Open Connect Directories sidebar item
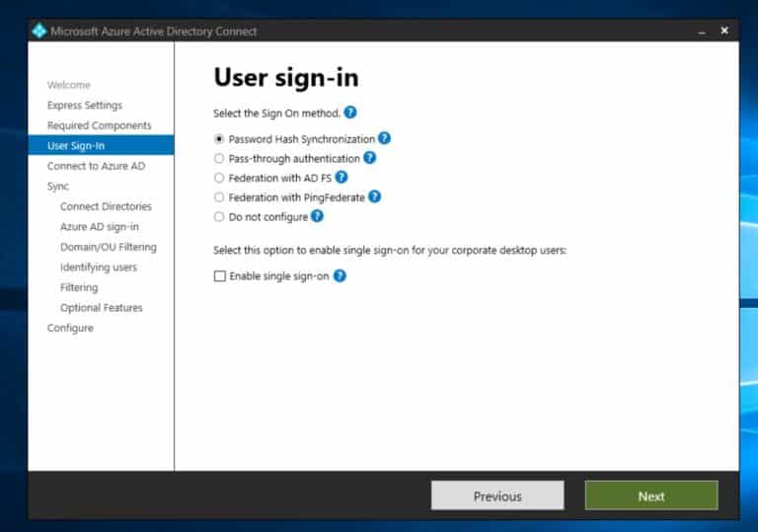The image size is (758, 532). click(x=106, y=206)
